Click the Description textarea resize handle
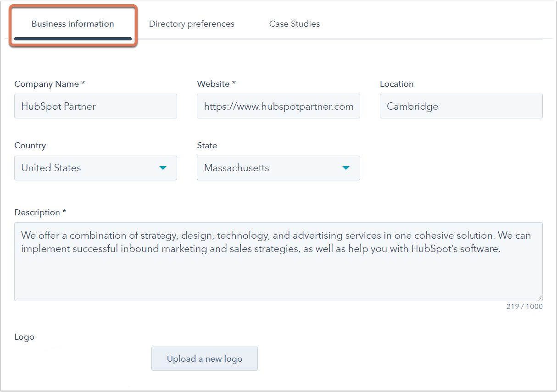The image size is (557, 392). 539,297
